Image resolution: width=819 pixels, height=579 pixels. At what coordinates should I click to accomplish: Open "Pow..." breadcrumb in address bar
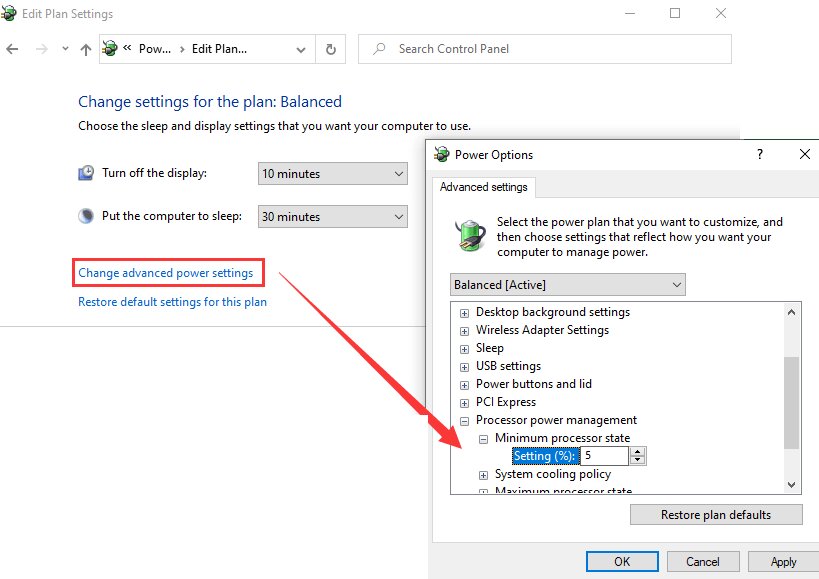(x=155, y=49)
